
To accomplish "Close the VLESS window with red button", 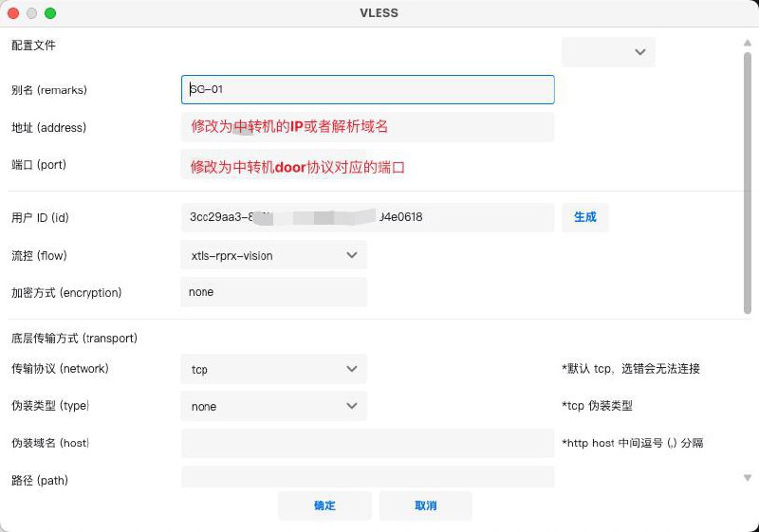I will tap(13, 13).
